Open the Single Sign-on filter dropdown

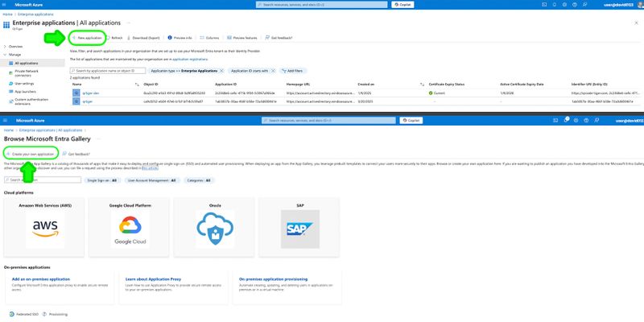pyautogui.click(x=102, y=180)
